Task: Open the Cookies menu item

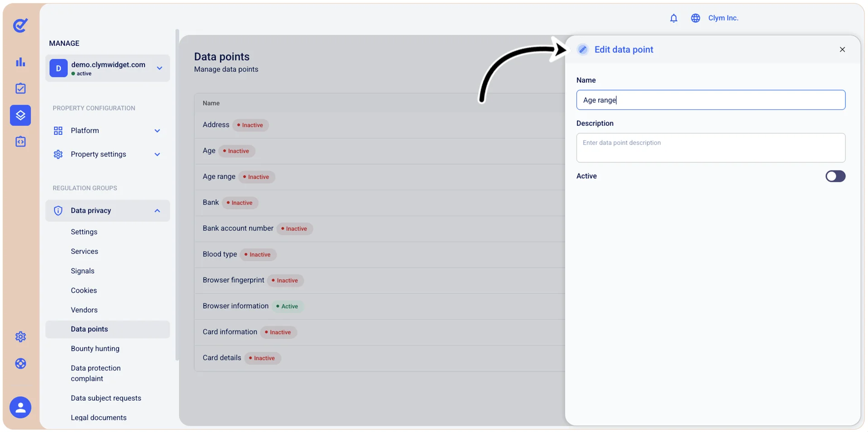Action: 84,290
